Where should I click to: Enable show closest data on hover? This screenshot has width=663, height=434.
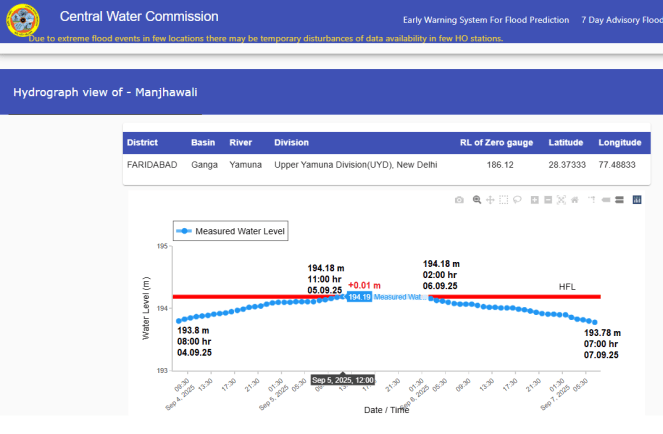(x=606, y=200)
